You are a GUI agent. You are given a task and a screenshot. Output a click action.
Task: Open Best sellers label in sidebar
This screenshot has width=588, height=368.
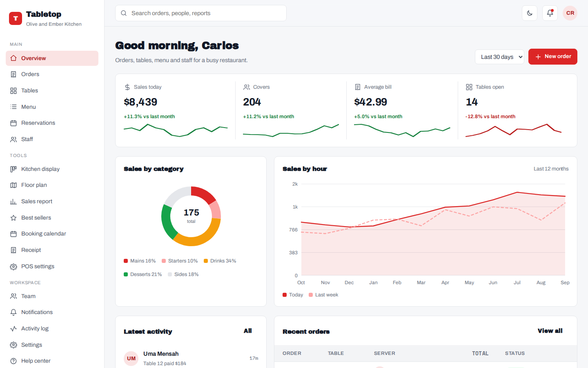coord(36,218)
